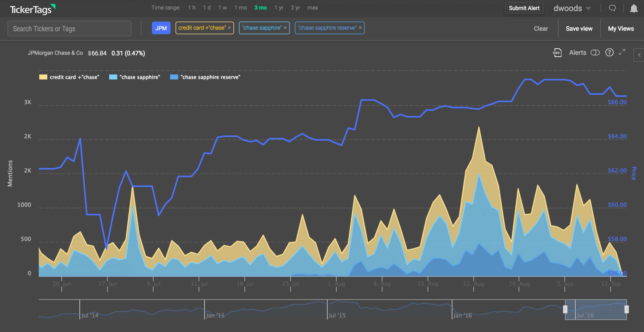Click the 22. Aug axis date label
This screenshot has width=644, height=332.
click(x=474, y=284)
